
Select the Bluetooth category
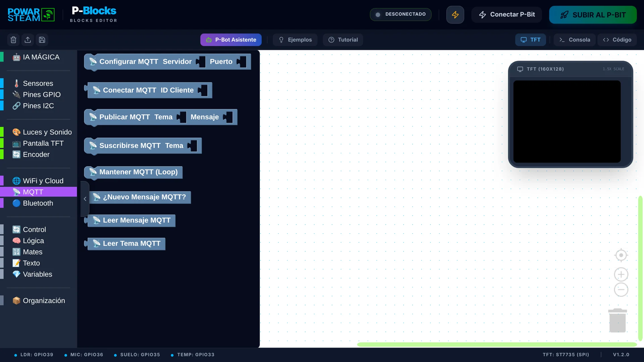(x=39, y=203)
